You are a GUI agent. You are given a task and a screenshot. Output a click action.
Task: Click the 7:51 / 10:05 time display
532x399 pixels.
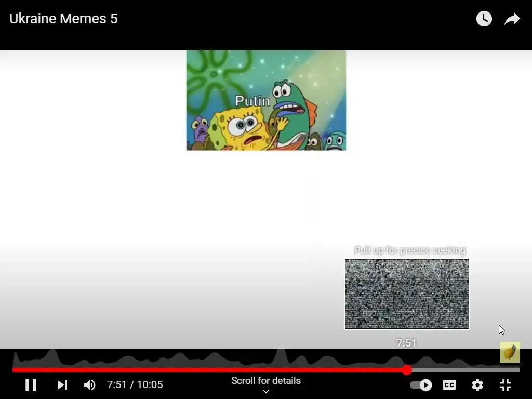(x=135, y=384)
